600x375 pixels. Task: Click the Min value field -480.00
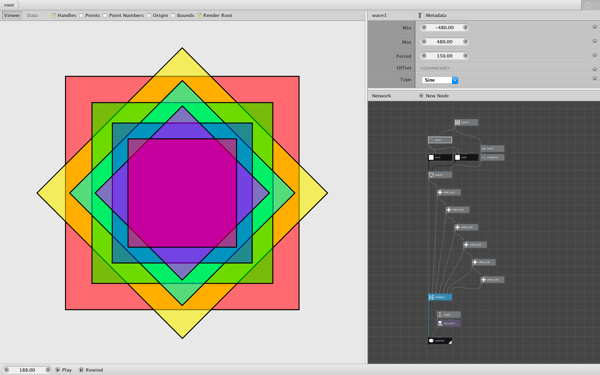pyautogui.click(x=444, y=28)
